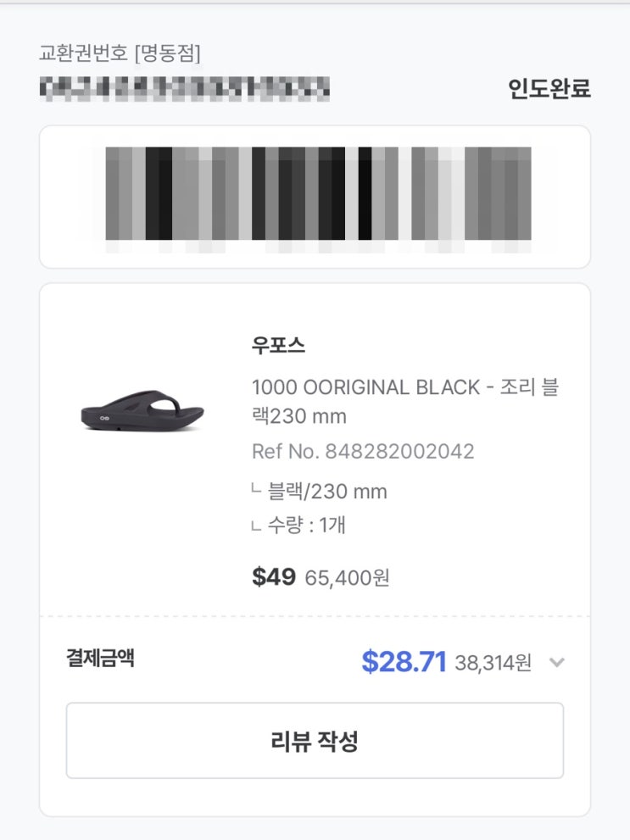This screenshot has height=840, width=630.
Task: Tap the 38,314원 payment amount in won
Action: 493,663
